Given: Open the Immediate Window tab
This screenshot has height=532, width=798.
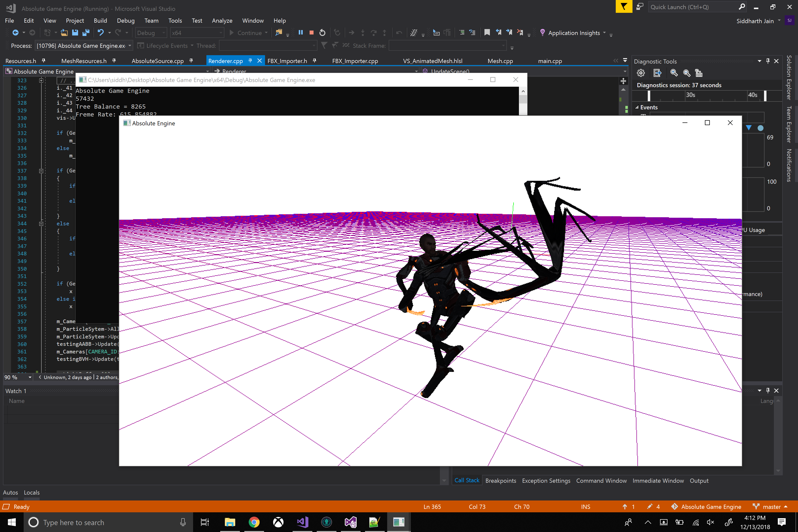Looking at the screenshot, I should [658, 481].
